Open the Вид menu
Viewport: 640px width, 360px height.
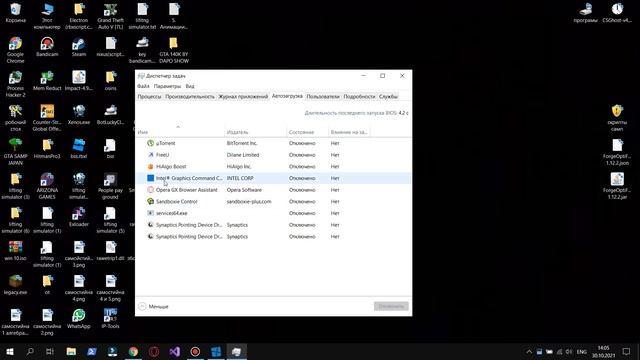(x=190, y=86)
